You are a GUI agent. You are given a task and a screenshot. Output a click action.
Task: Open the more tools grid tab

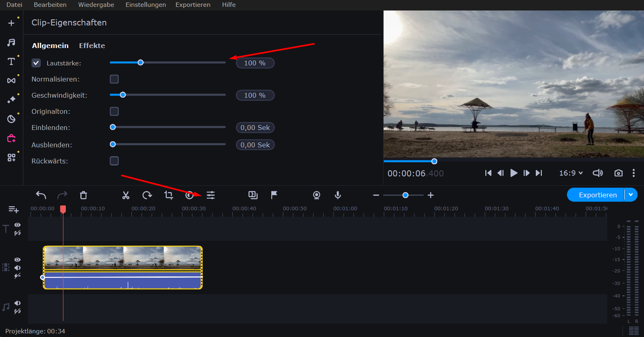[x=11, y=157]
